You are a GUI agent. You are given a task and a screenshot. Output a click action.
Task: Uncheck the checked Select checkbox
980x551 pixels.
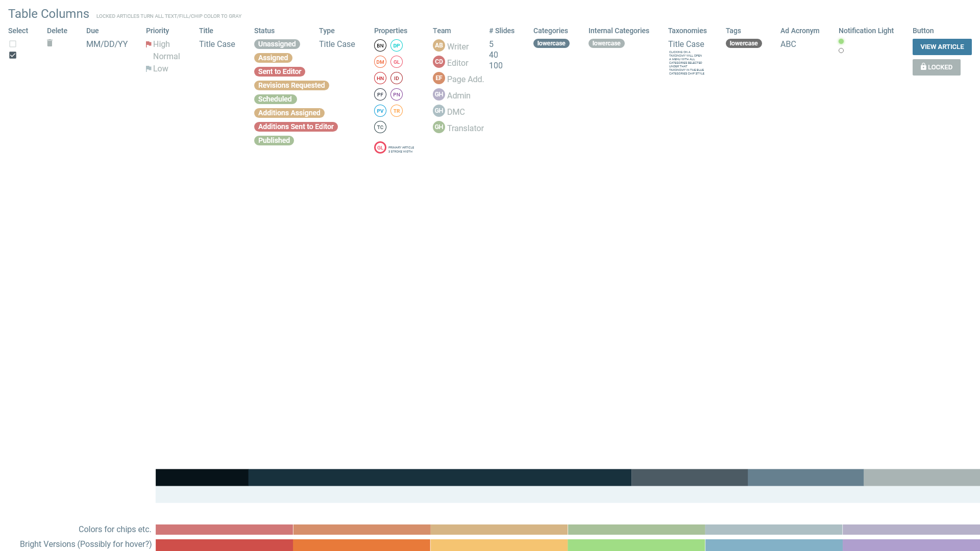tap(13, 55)
